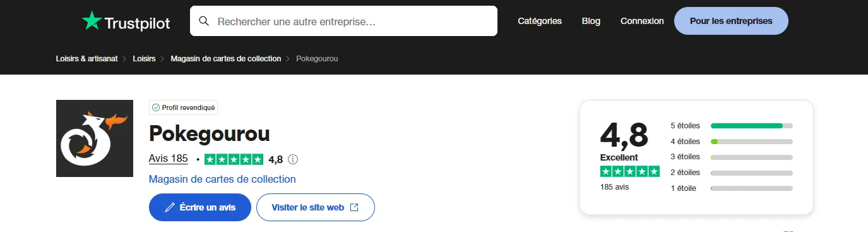Open the rating info icon beside 4,8

[293, 159]
